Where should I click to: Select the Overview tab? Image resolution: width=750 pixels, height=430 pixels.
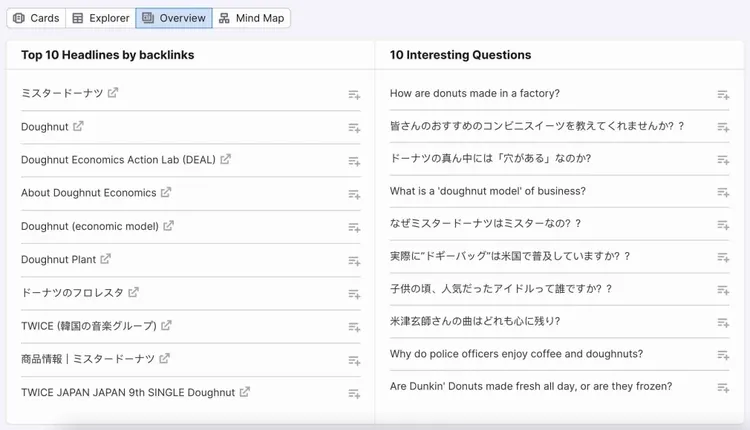point(174,18)
